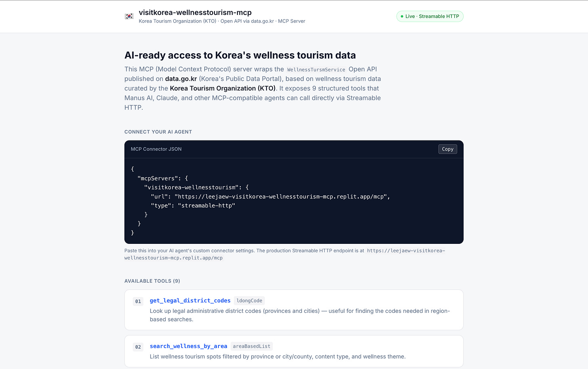Viewport: 588px width, 369px height.
Task: Click the MCP Connector JSON header label
Action: 156,149
